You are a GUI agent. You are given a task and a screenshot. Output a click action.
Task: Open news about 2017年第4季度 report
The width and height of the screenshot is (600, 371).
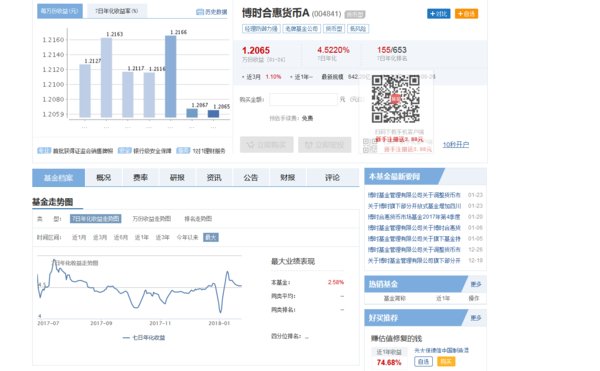point(414,217)
